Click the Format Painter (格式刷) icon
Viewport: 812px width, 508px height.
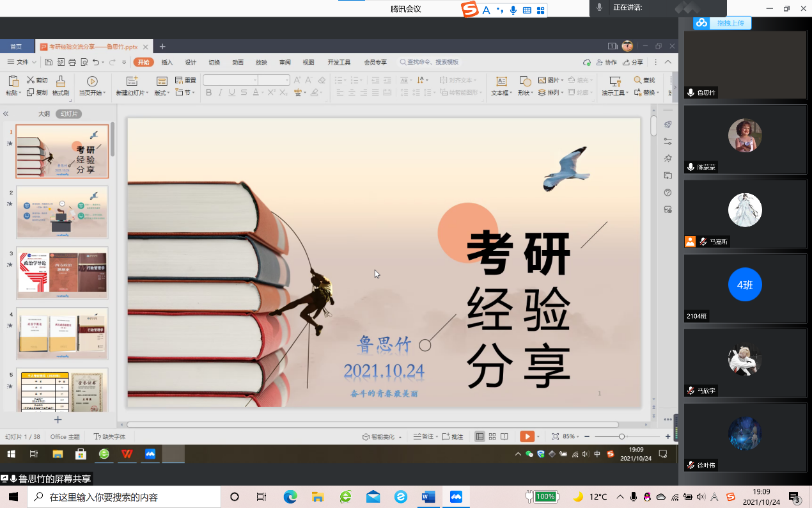(61, 81)
